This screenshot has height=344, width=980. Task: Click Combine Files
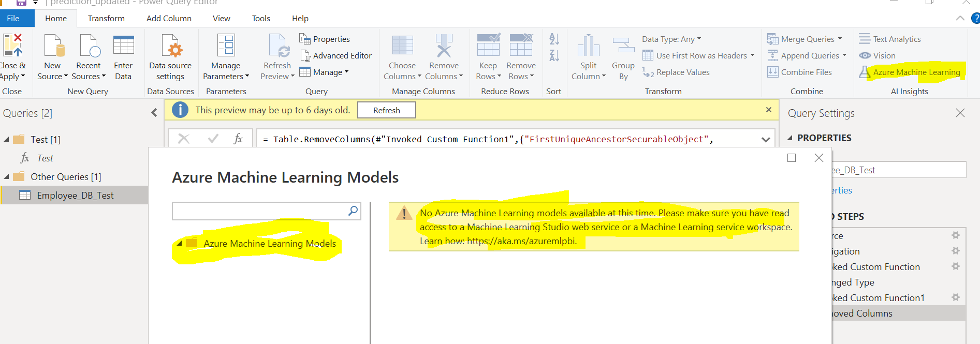tap(800, 72)
